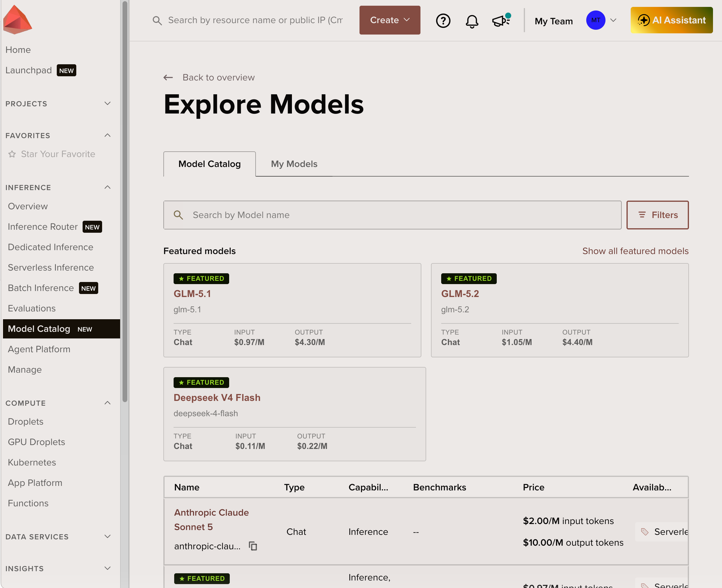This screenshot has width=722, height=588.
Task: Open Launchpad in sidebar
Action: pos(29,71)
